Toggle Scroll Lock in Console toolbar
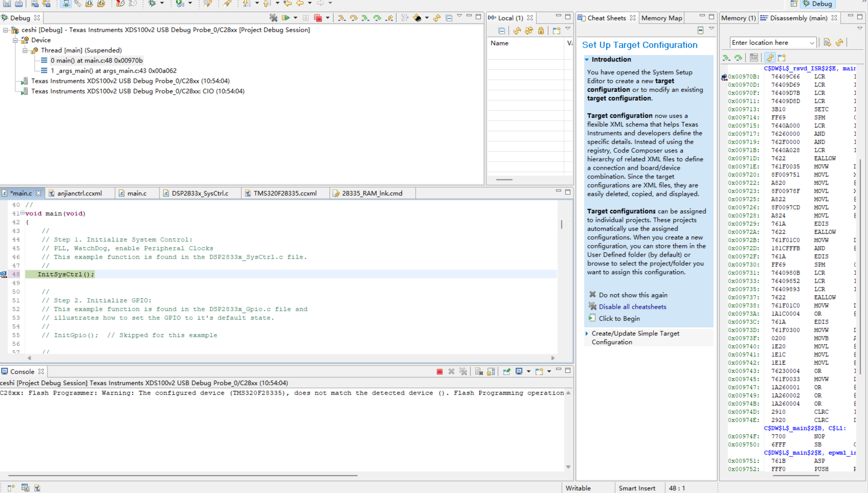This screenshot has width=868, height=493. click(491, 371)
